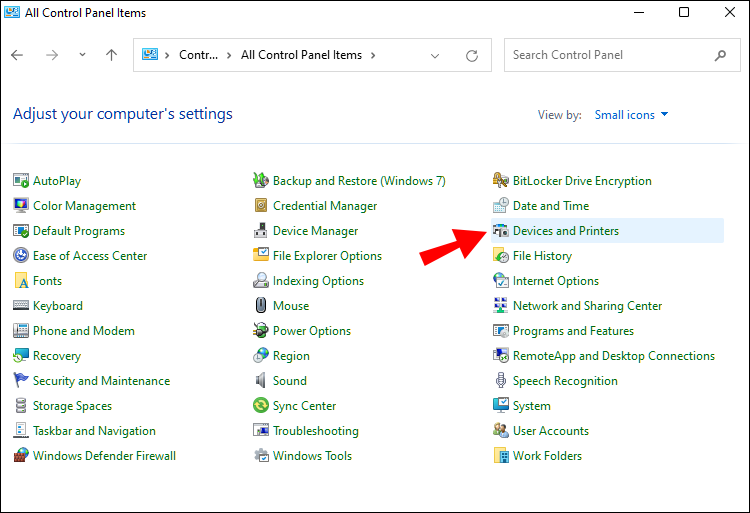The height and width of the screenshot is (513, 750).
Task: Open the Power Options link
Action: click(x=311, y=331)
